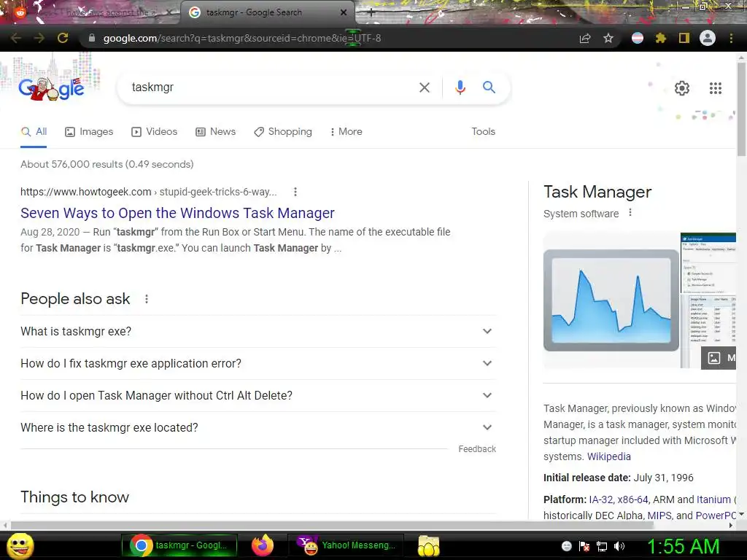Click the lock icon in address bar
The width and height of the screenshot is (747, 560).
[92, 38]
